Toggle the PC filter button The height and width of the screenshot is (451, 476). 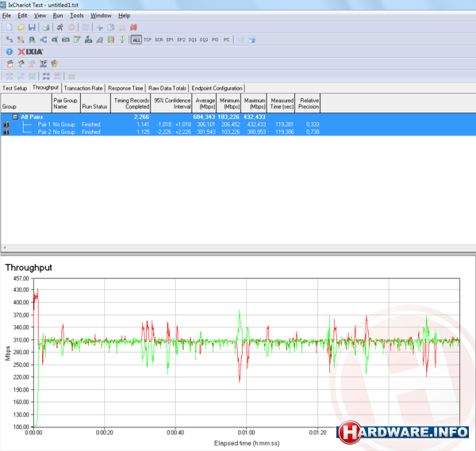[x=226, y=40]
